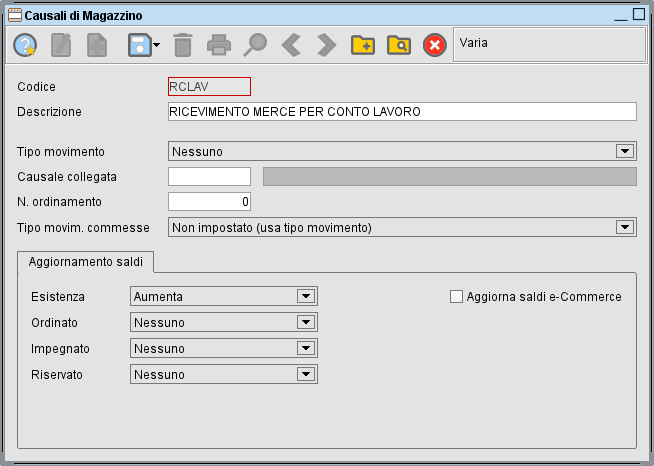Click the Descrizione text field
654x466 pixels.
(x=402, y=112)
